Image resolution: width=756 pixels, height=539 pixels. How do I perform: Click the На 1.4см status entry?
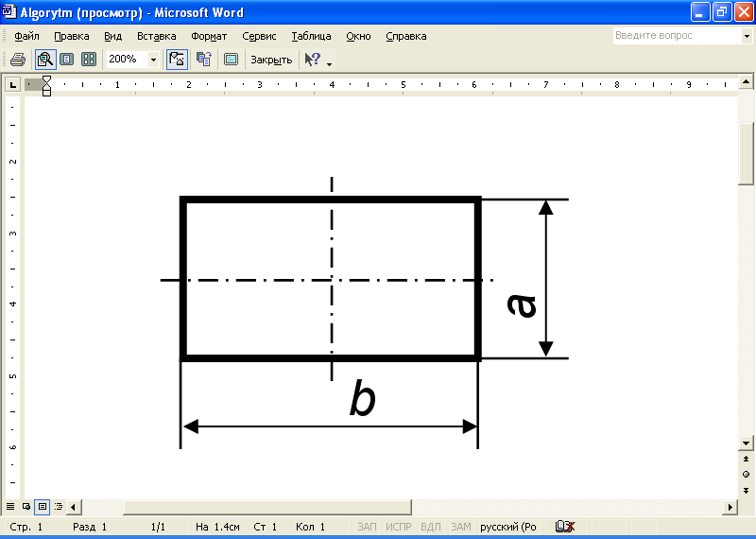tap(217, 527)
